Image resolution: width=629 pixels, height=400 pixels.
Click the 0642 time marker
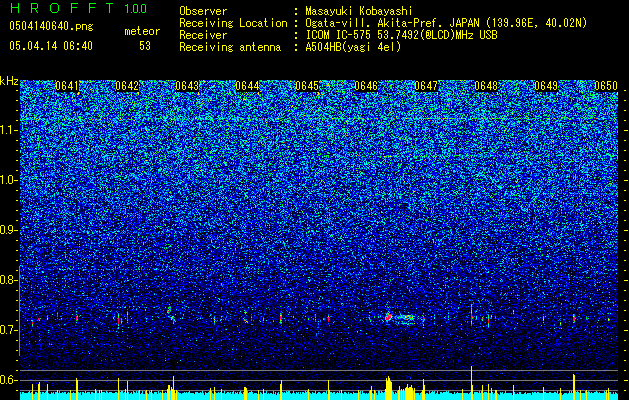click(127, 86)
